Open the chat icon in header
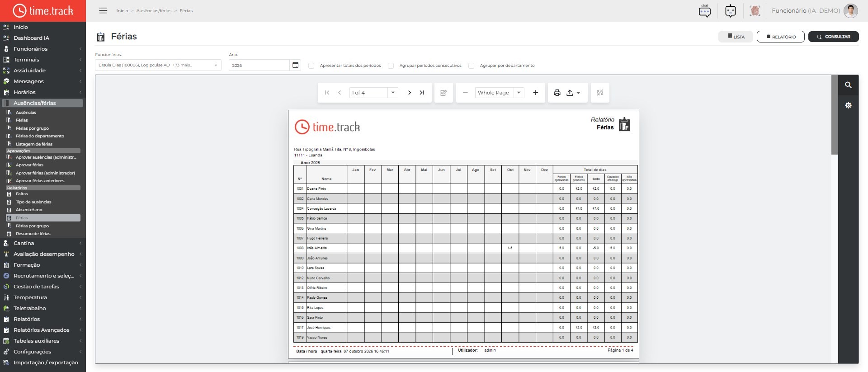Viewport: 868px width, 372px height. pyautogui.click(x=704, y=10)
